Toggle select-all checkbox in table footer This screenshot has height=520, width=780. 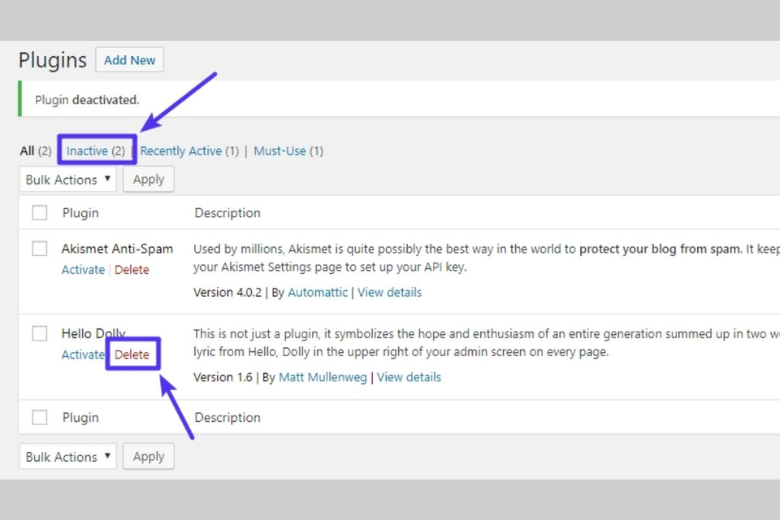tap(40, 418)
